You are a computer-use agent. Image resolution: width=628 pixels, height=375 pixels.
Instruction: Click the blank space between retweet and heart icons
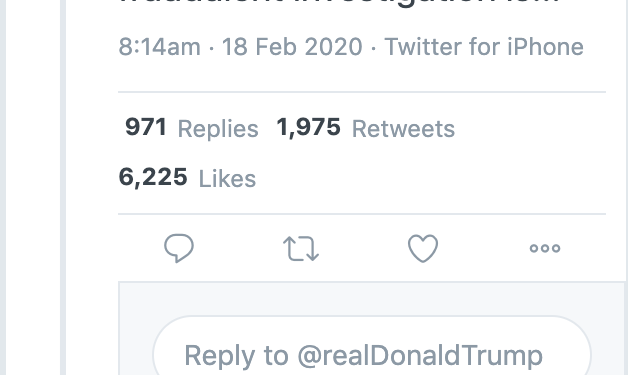tap(363, 248)
